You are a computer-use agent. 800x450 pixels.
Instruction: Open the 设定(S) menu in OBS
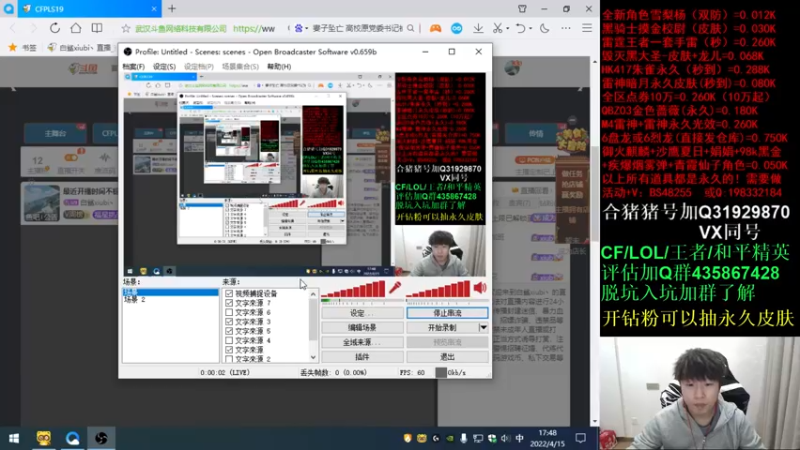coord(164,66)
